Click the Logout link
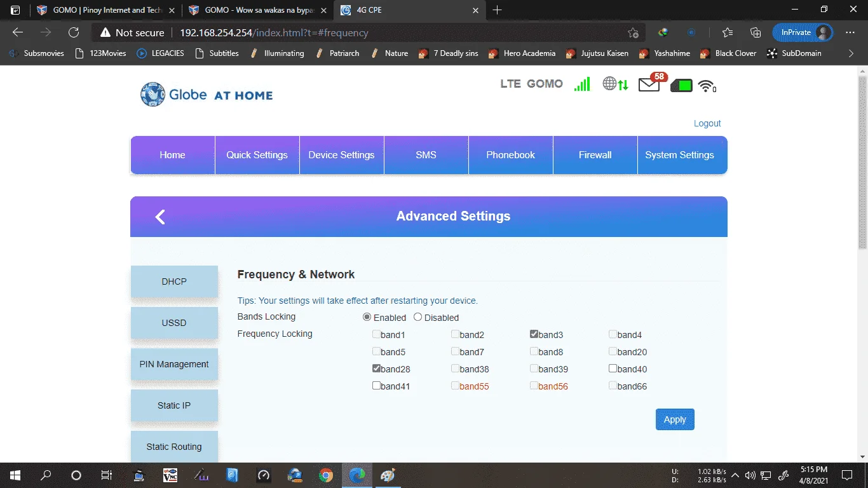Image resolution: width=868 pixels, height=488 pixels. point(707,123)
